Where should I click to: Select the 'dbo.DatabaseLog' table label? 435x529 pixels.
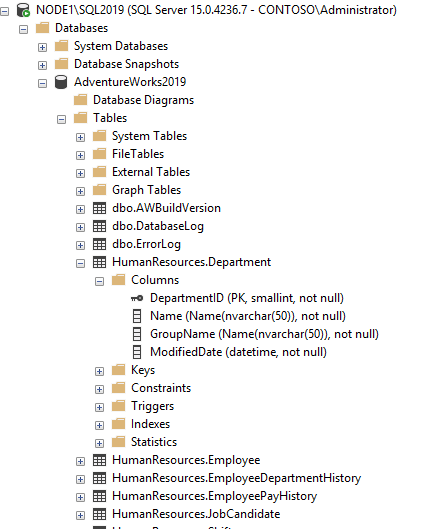[x=158, y=226]
